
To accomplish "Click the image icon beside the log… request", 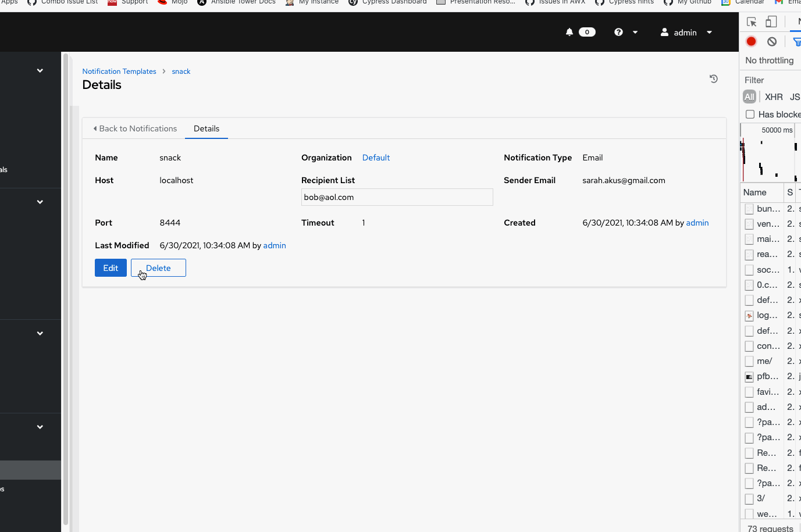I will [x=749, y=316].
